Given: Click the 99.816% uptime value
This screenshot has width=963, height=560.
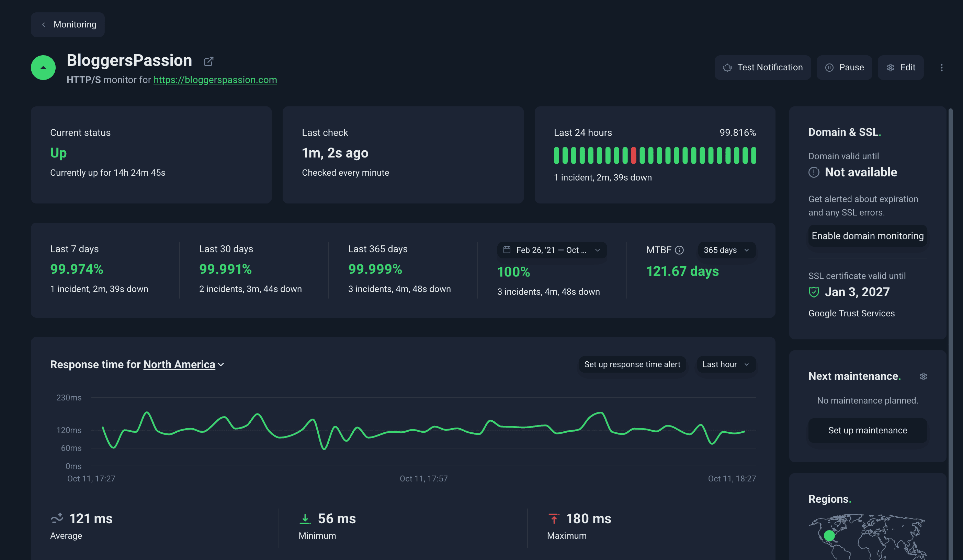Looking at the screenshot, I should click(x=738, y=132).
